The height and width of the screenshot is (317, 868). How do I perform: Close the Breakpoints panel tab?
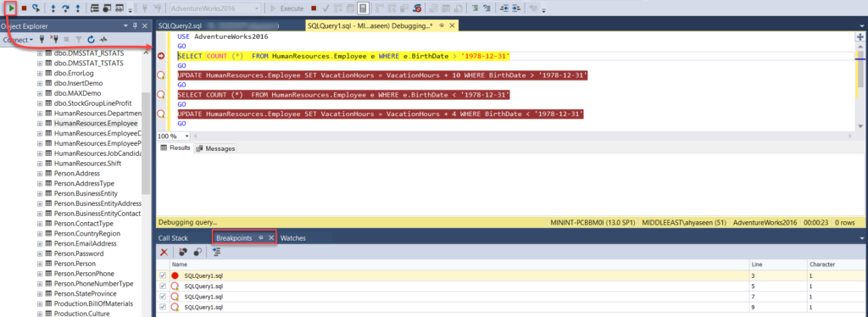[270, 238]
